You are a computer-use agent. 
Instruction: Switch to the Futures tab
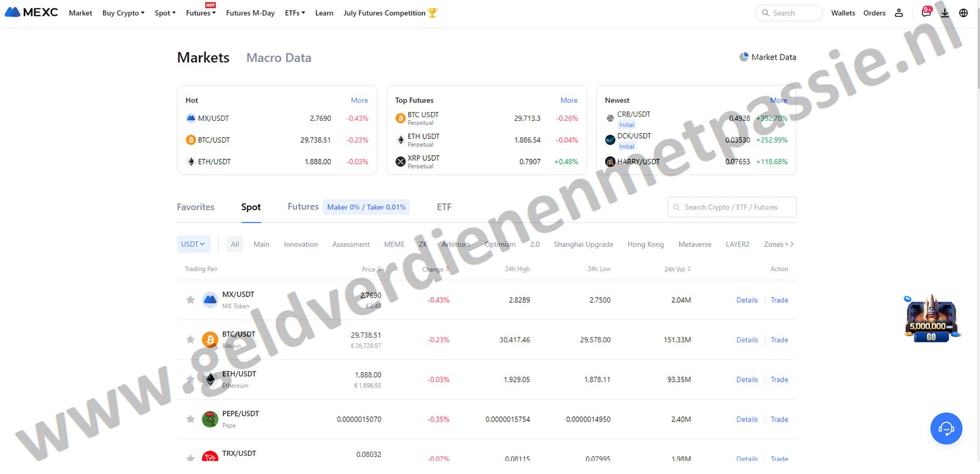click(x=303, y=207)
